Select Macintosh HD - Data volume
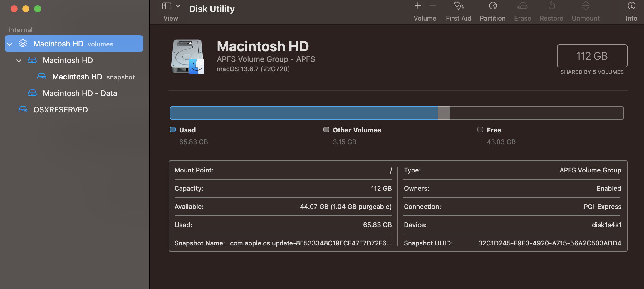The width and height of the screenshot is (644, 289). tap(80, 93)
